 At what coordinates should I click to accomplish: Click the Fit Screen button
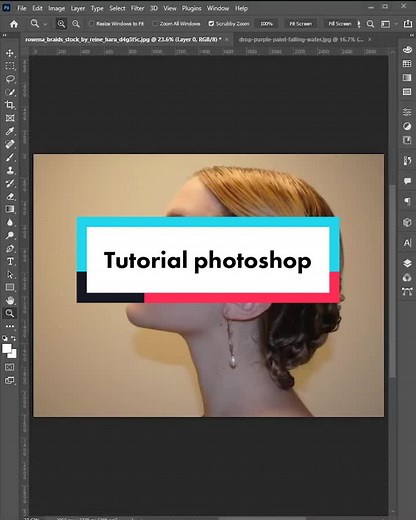tap(300, 24)
